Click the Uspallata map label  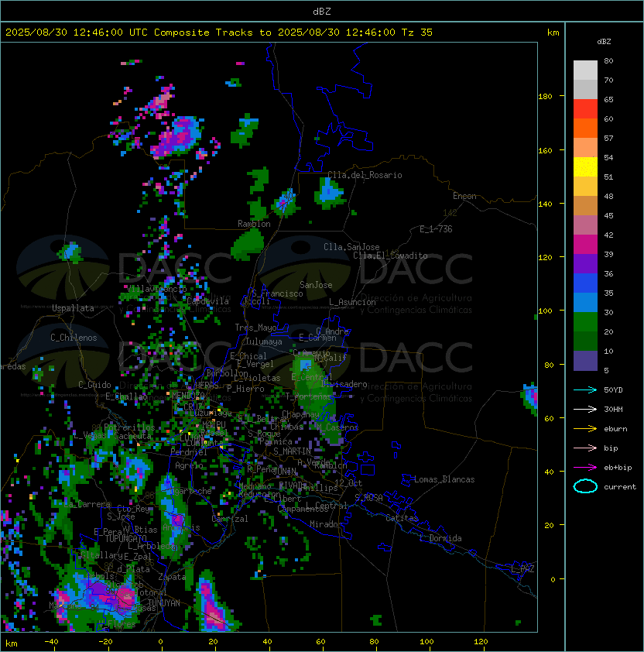pyautogui.click(x=73, y=308)
